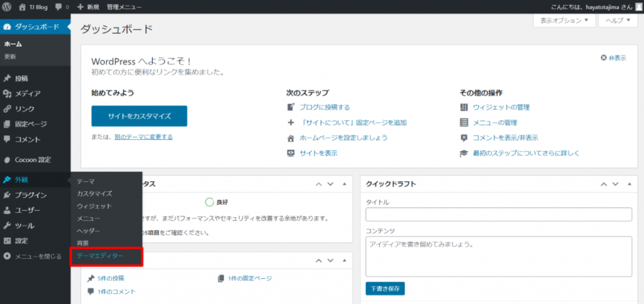Select ヘッダー in 外観 submenu
The height and width of the screenshot is (304, 644).
88,230
